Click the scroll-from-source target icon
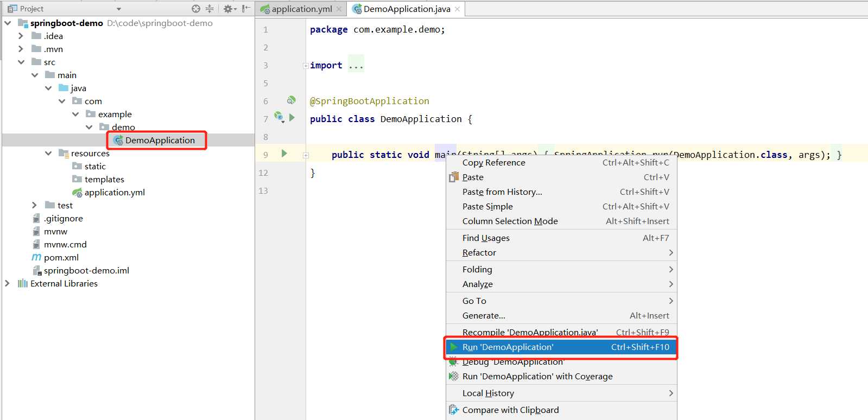Viewport: 868px width, 420px height. coord(196,9)
